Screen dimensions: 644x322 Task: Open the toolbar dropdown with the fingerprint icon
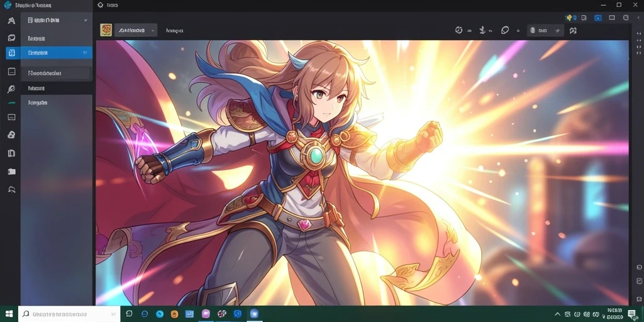point(545,30)
